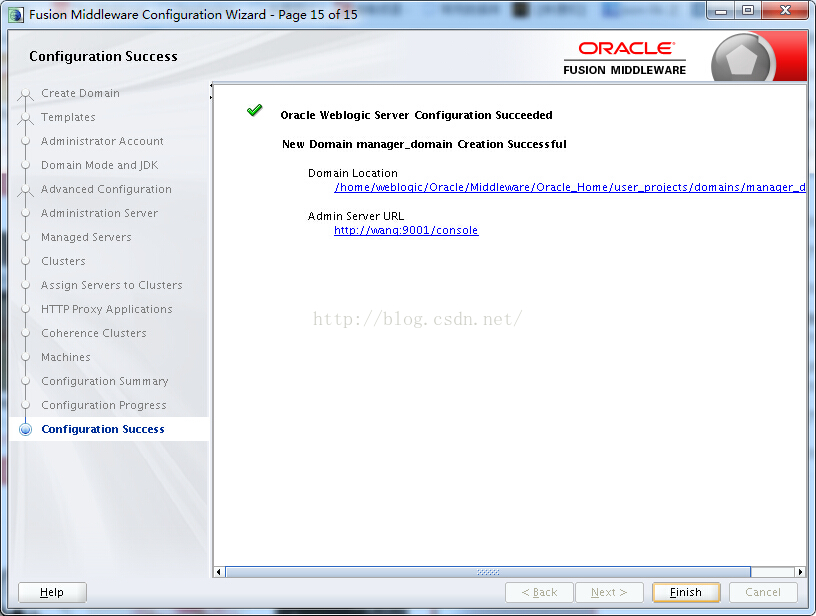
Task: Click the Next button
Action: coord(609,592)
